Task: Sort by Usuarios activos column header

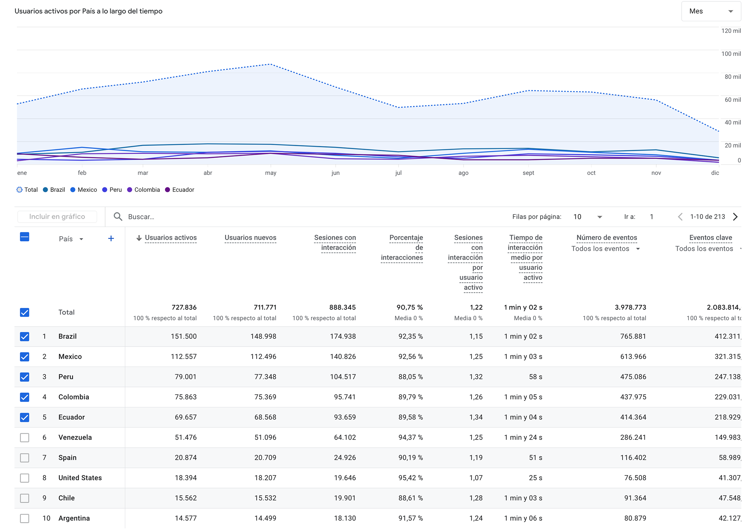Action: (171, 238)
